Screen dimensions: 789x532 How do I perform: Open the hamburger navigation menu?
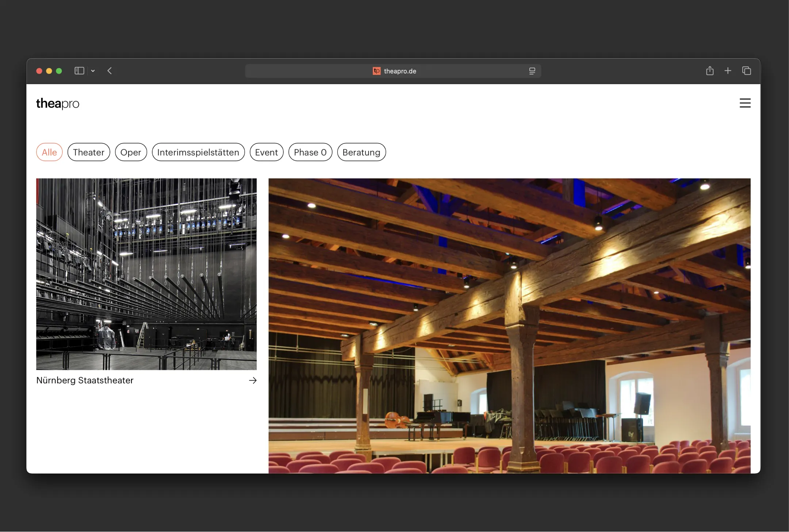tap(745, 103)
